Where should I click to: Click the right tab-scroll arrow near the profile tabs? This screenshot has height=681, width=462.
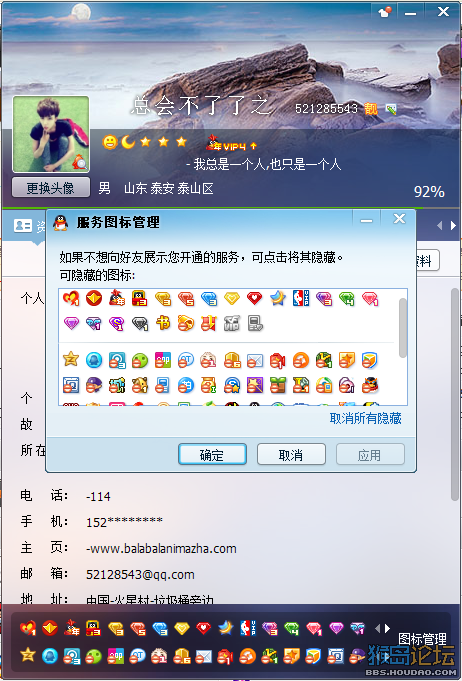(453, 225)
